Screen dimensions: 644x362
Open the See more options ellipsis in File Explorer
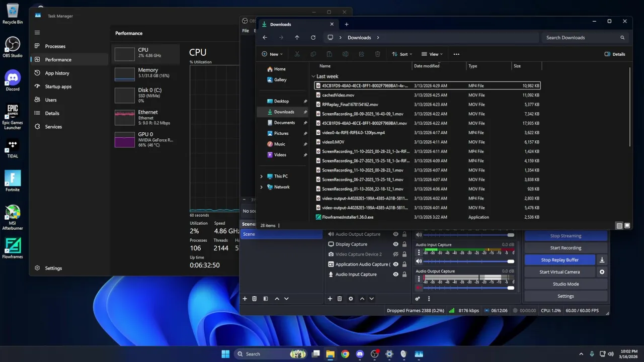(456, 54)
